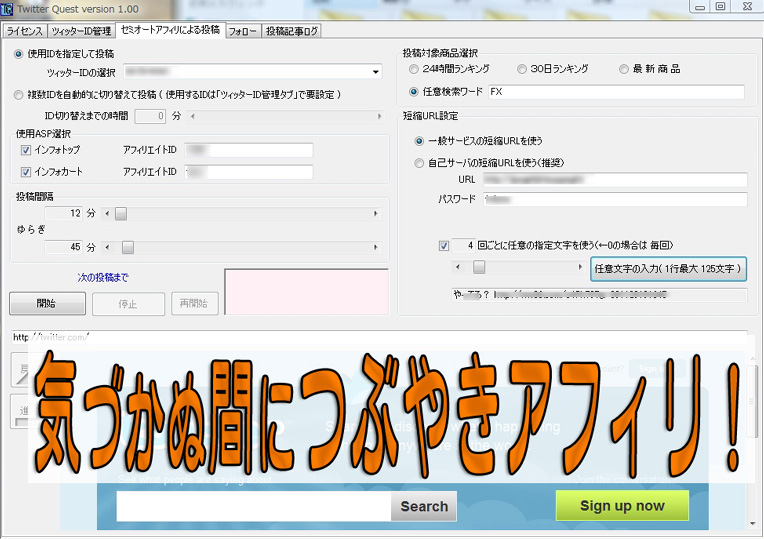Click the pink countdown display box
This screenshot has height=539, width=764.
(x=306, y=291)
